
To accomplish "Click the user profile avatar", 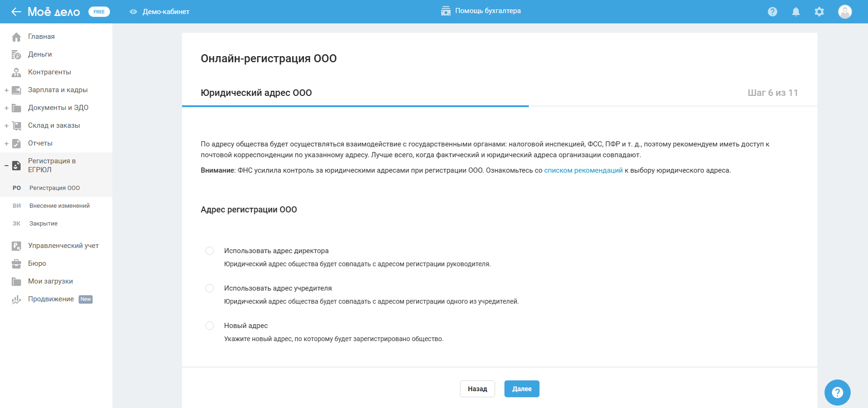I will pyautogui.click(x=845, y=12).
